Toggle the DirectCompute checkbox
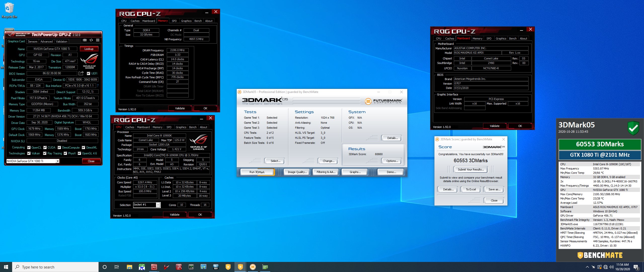Screen dimensions: 644x272 [59, 148]
